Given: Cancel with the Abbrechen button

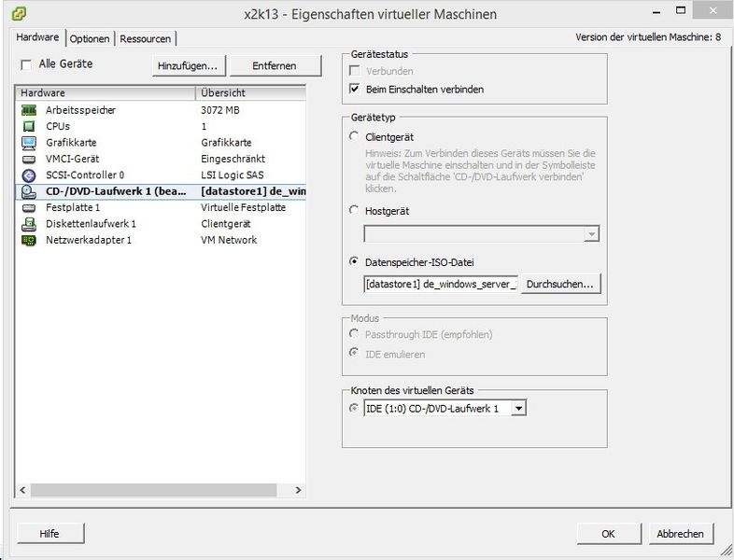Looking at the screenshot, I should (680, 534).
